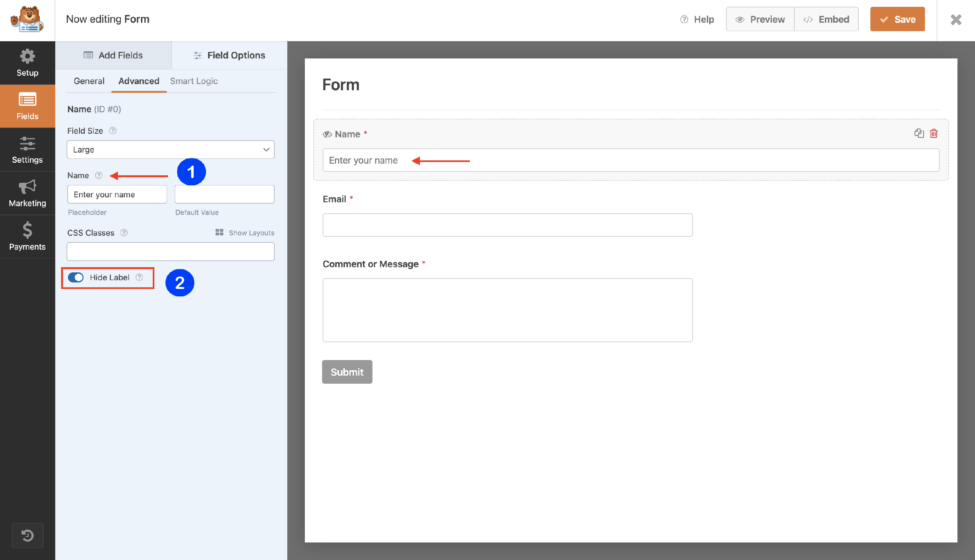Open the Setup gear panel
Screen dimensions: 975x560
27,63
